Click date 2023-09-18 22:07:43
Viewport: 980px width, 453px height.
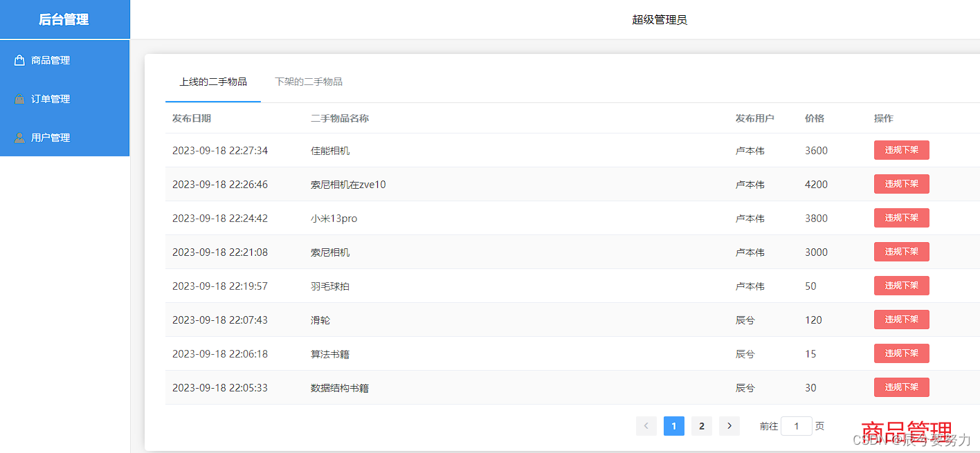pos(220,320)
